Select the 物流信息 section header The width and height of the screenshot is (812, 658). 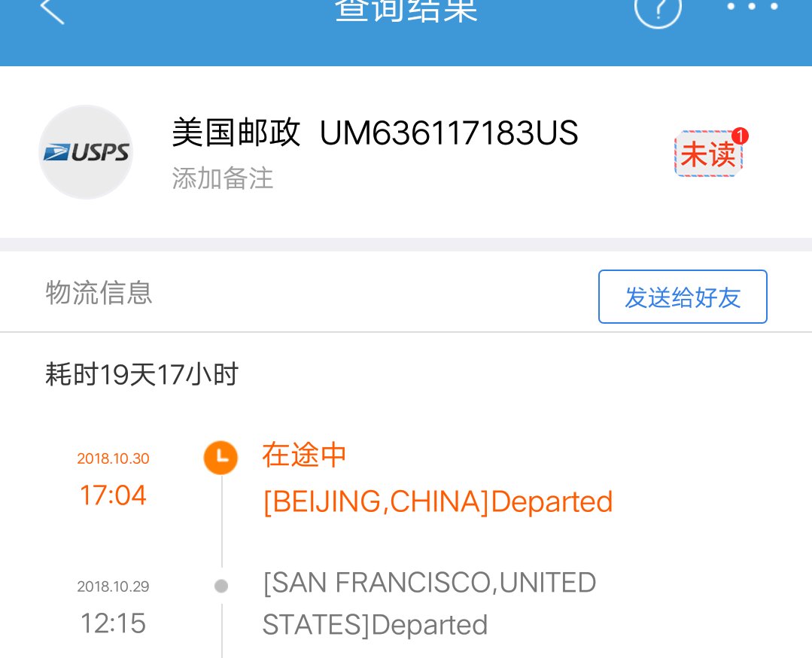coord(99,292)
